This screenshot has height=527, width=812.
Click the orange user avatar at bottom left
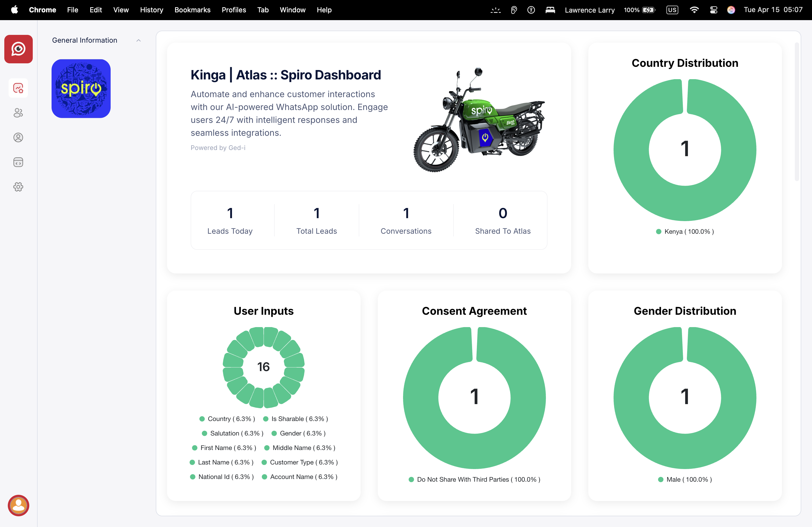click(19, 505)
